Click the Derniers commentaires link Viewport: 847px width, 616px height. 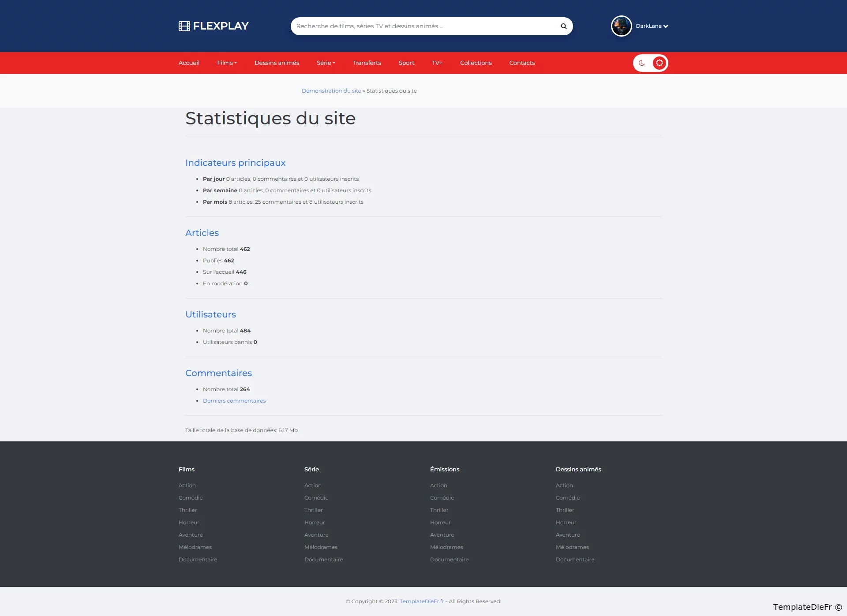tap(234, 401)
